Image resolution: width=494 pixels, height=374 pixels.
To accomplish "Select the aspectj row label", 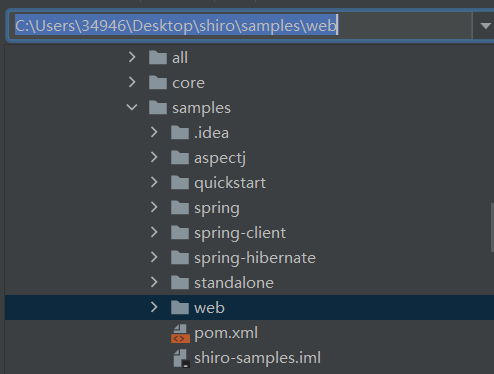I will 220,158.
